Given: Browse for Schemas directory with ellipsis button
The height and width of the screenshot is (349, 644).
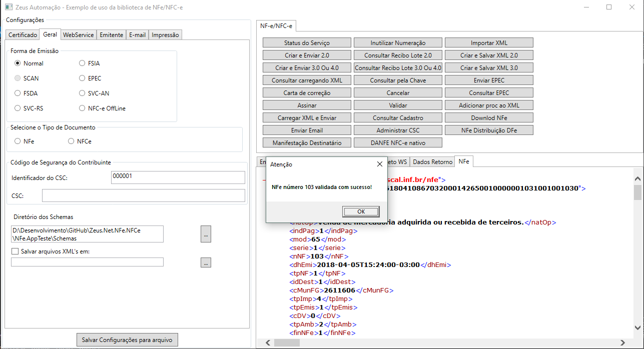Looking at the screenshot, I should [206, 234].
